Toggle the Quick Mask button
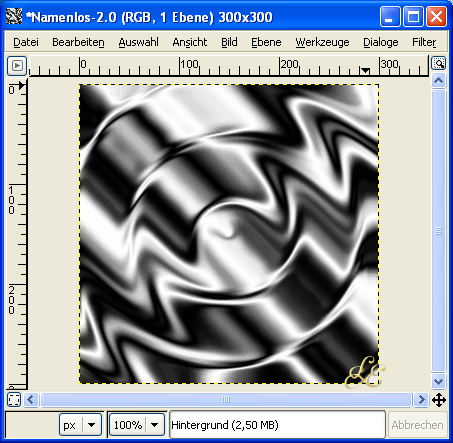 pos(14,399)
